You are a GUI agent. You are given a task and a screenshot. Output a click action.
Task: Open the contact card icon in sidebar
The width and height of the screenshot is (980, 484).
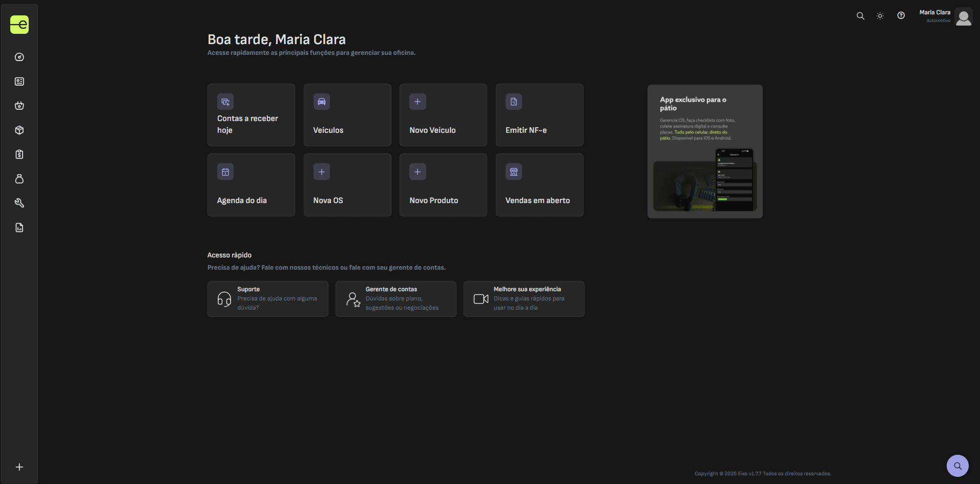click(x=19, y=82)
